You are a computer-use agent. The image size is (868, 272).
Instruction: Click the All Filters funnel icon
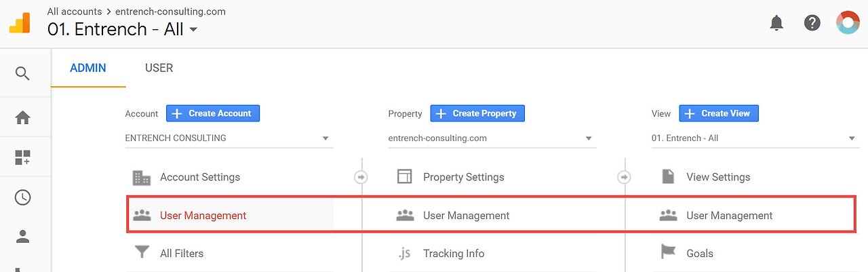pos(142,253)
